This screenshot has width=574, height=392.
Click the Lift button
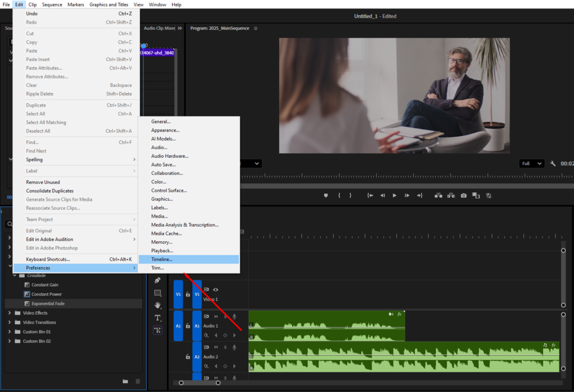pos(438,196)
